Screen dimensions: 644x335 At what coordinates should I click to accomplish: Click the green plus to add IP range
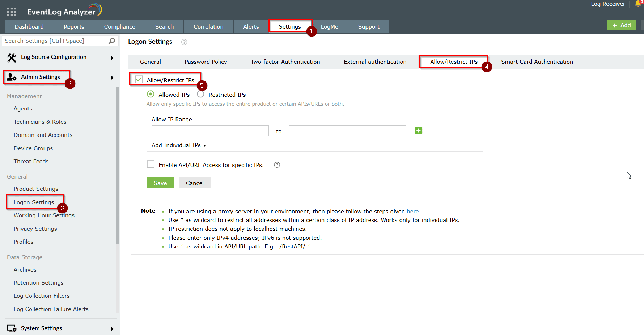[419, 130]
